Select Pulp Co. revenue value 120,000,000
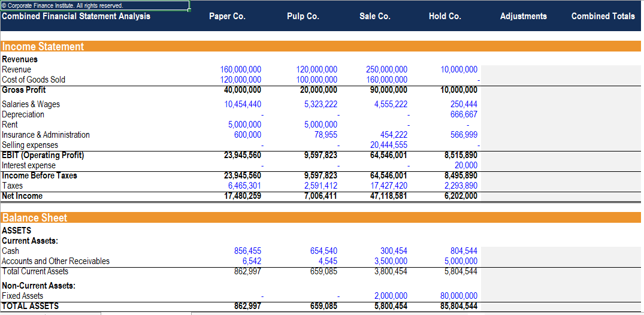The image size is (644, 315). pyautogui.click(x=317, y=69)
